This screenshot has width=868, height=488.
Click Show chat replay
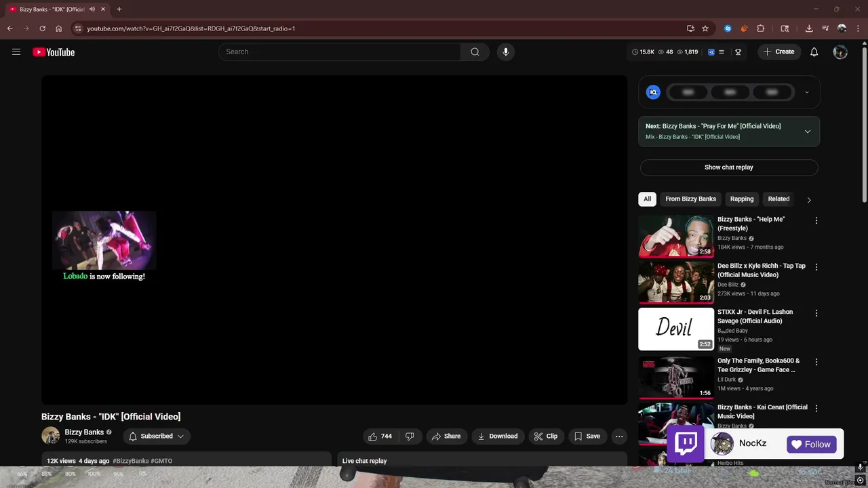point(729,167)
